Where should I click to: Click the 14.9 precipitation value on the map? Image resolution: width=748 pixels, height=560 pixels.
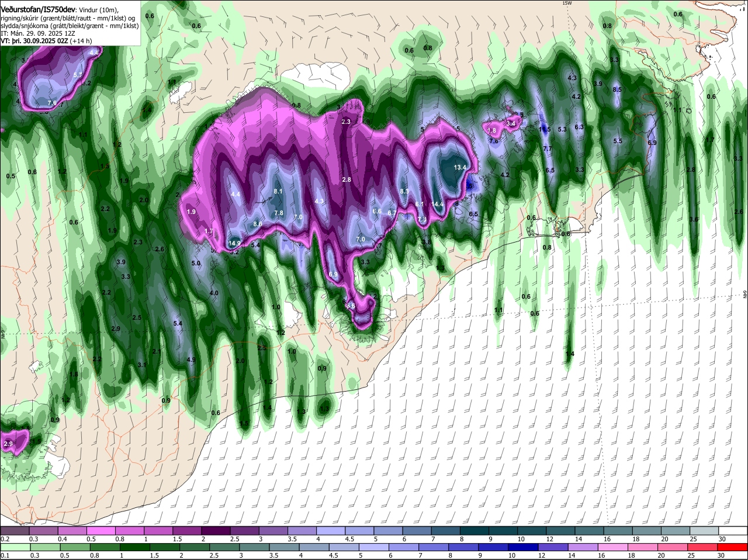234,243
